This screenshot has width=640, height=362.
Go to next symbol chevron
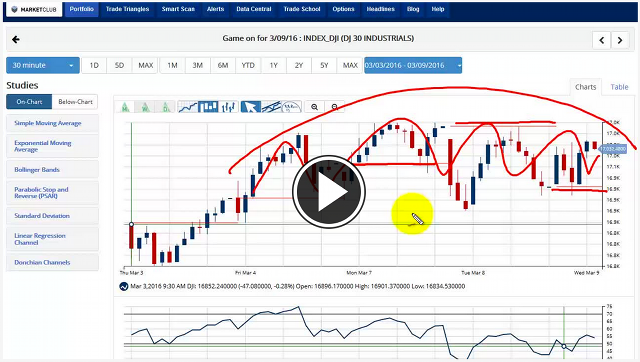pyautogui.click(x=620, y=40)
